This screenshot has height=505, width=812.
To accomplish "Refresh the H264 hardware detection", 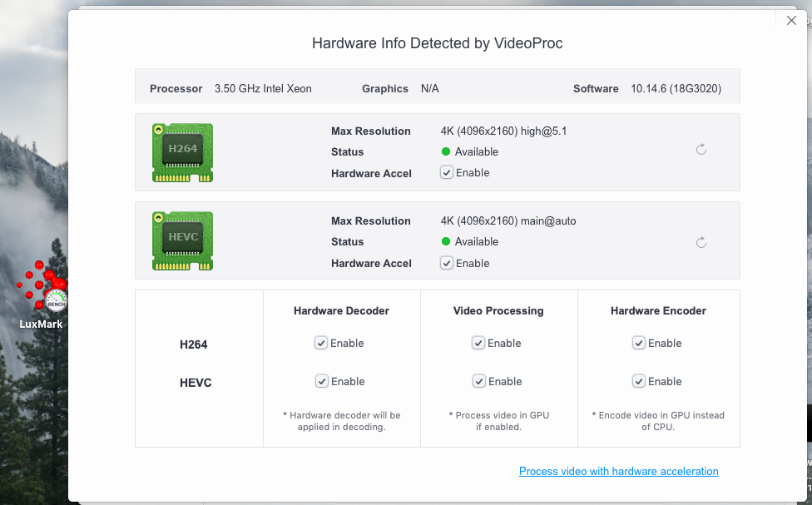I will 701,150.
